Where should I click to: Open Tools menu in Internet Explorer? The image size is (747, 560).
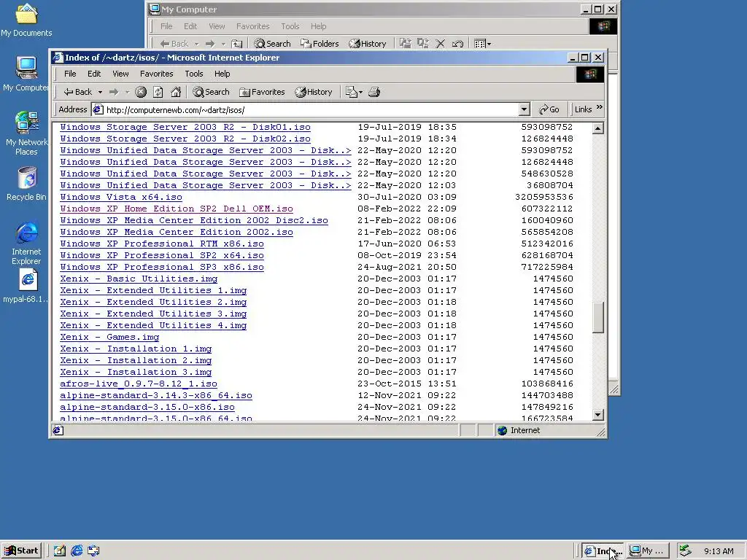tap(194, 74)
